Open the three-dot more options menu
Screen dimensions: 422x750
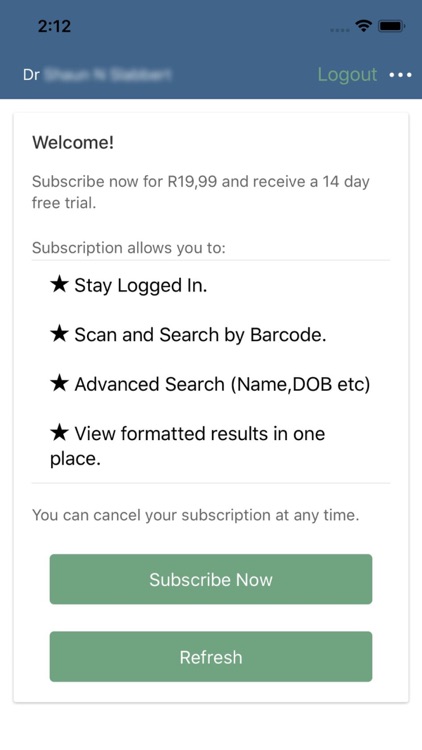click(x=400, y=75)
